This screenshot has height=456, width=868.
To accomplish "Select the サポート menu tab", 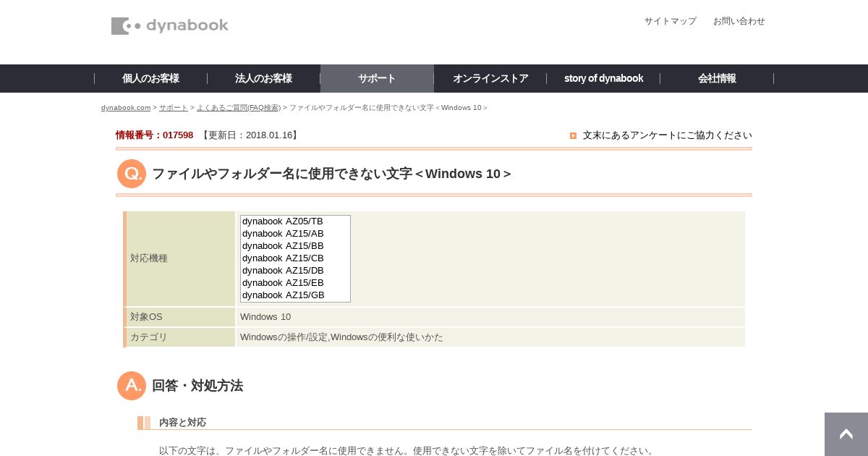I will tap(377, 78).
